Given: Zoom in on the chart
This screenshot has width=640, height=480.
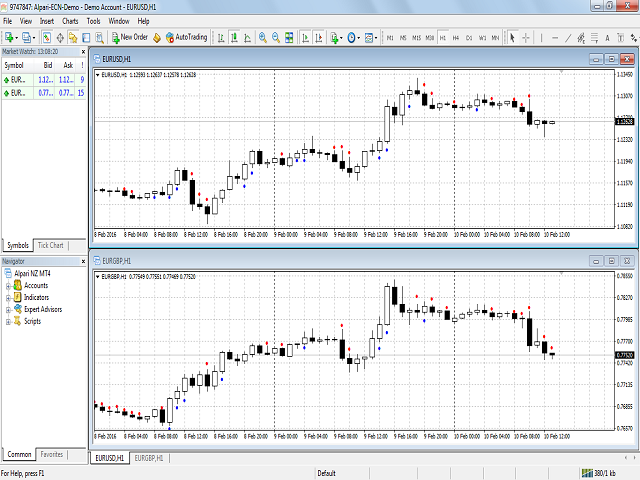Looking at the screenshot, I should (263, 38).
